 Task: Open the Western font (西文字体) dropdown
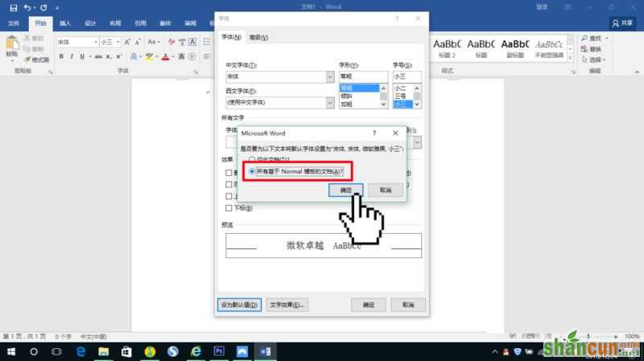(x=330, y=103)
